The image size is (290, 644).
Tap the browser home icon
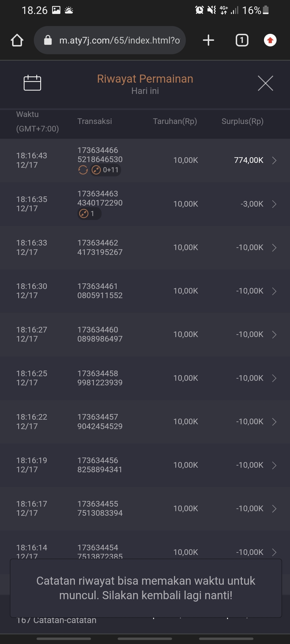click(17, 41)
